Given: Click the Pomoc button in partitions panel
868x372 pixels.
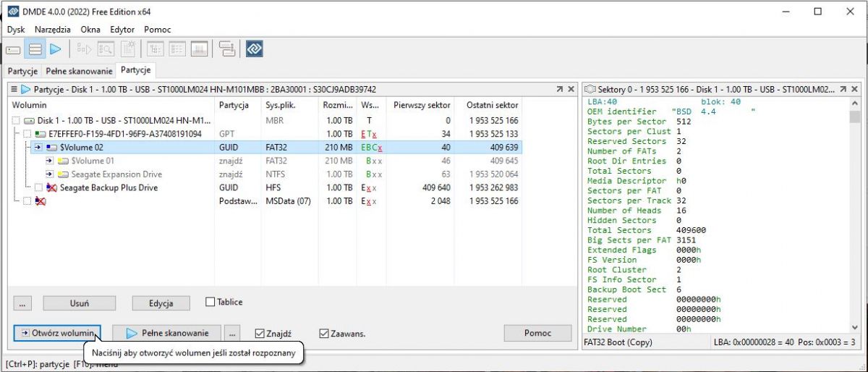Looking at the screenshot, I should 537,333.
